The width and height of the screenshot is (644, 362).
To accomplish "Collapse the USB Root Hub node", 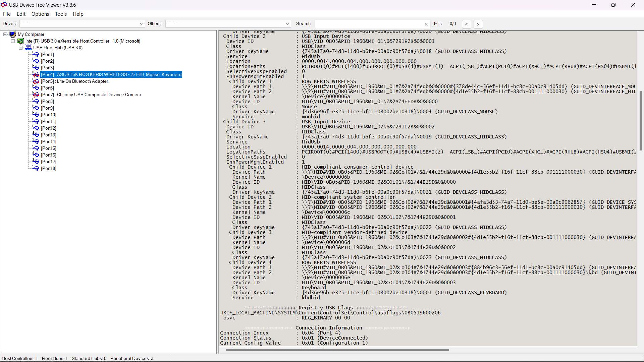I will point(20,48).
